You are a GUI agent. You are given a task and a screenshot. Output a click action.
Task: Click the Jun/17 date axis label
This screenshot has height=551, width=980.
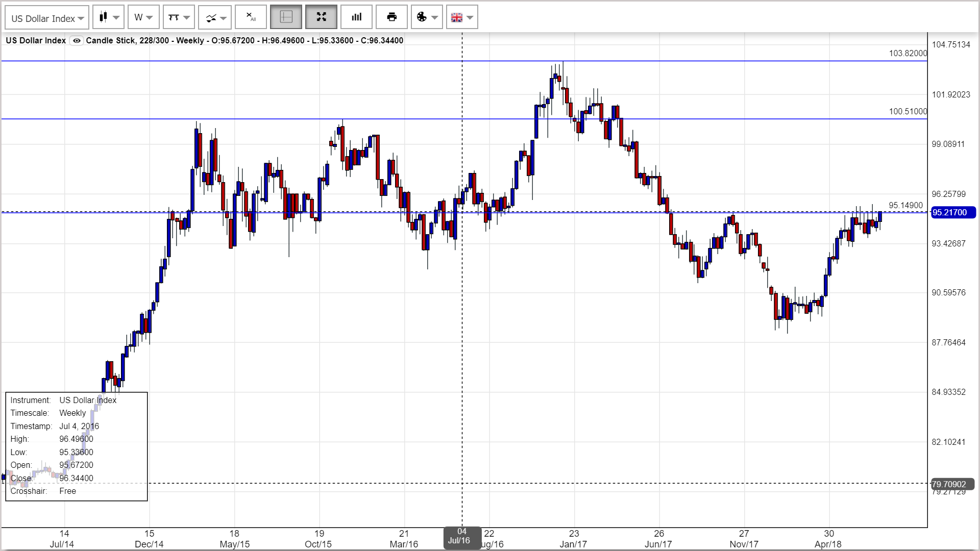[x=658, y=539]
